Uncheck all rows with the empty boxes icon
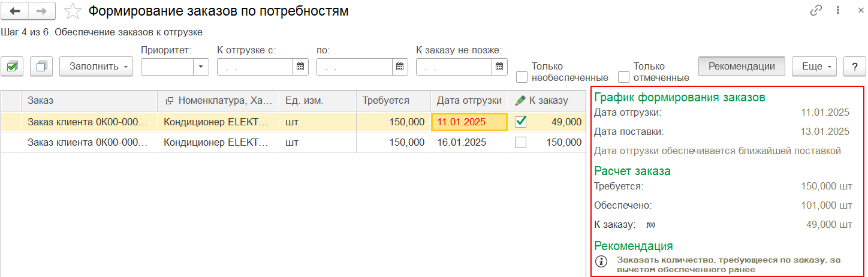 tap(41, 67)
